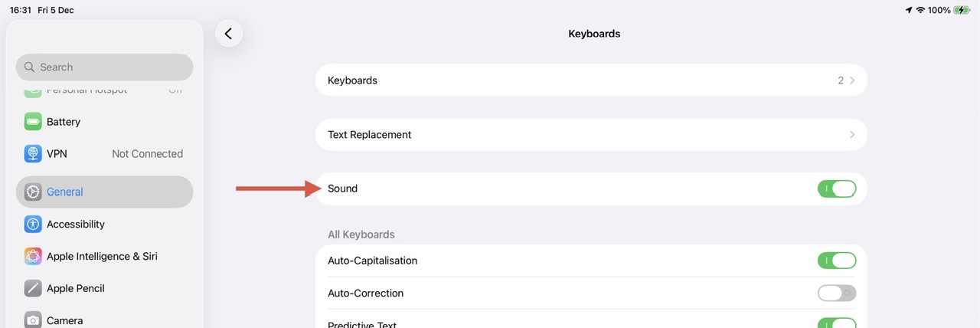Click the battery status icon in the status bar

(961, 11)
